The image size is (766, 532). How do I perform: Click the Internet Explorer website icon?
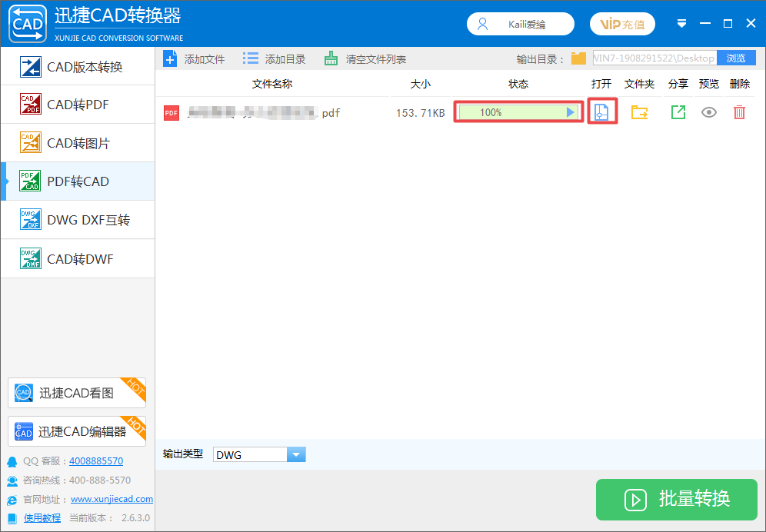click(x=12, y=500)
